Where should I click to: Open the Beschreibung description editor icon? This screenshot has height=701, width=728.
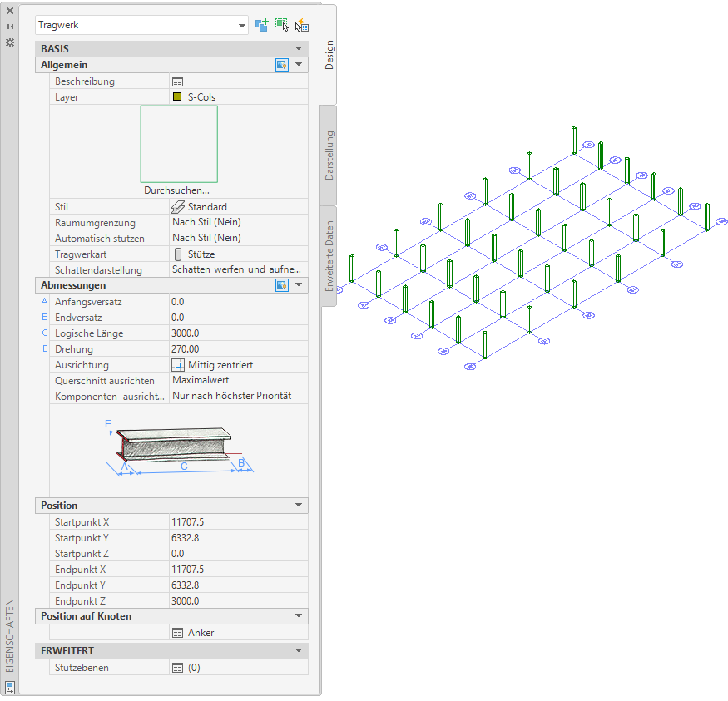pyautogui.click(x=177, y=81)
